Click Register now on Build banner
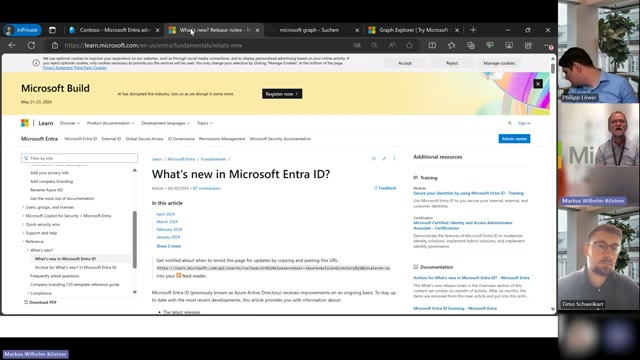This screenshot has height=360, width=640. pyautogui.click(x=282, y=94)
